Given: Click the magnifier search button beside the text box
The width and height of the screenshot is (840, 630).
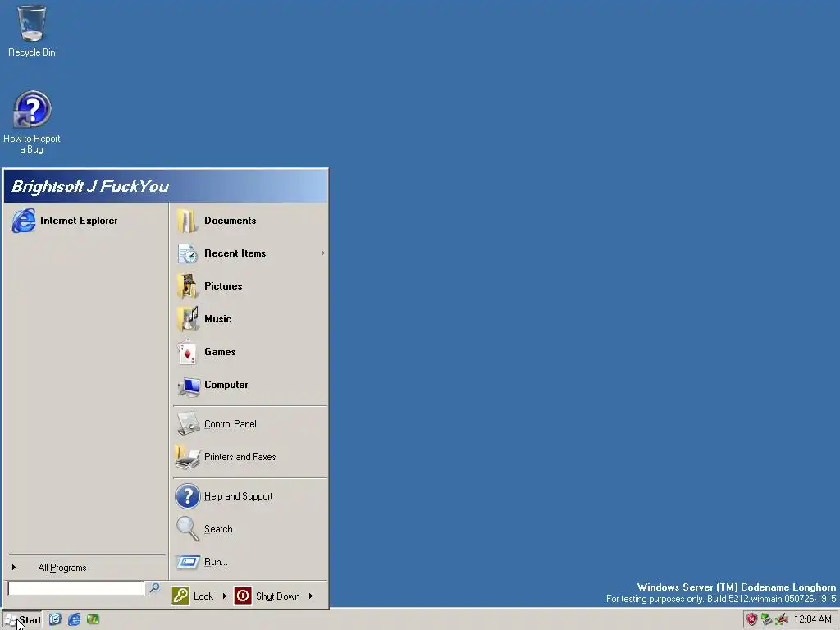Looking at the screenshot, I should point(154,588).
